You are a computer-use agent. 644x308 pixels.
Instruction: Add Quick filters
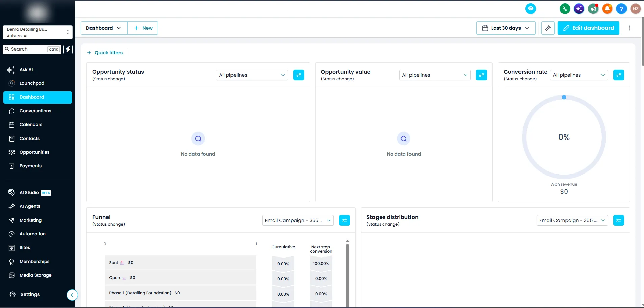click(105, 53)
